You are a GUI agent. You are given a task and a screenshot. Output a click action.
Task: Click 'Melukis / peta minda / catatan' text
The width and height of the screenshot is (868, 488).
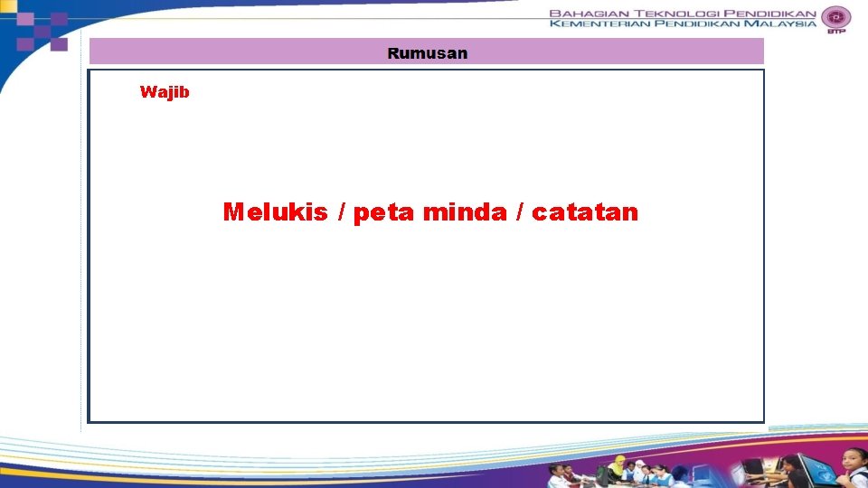tap(430, 212)
